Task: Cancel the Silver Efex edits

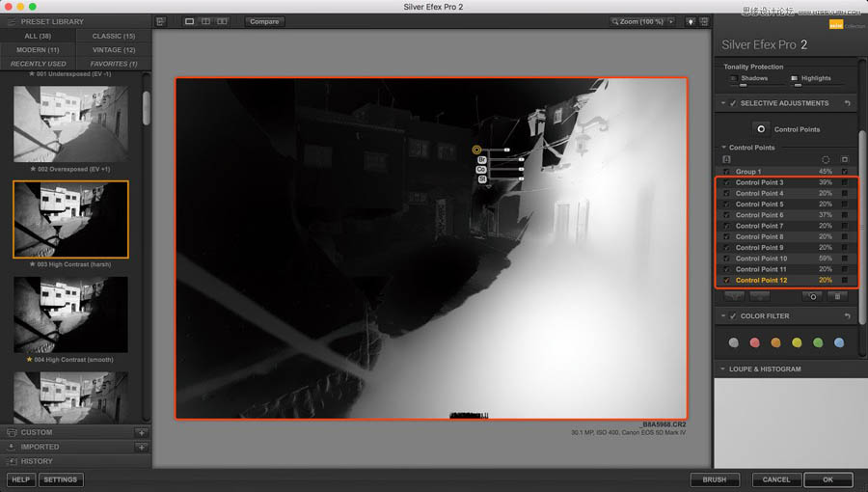Action: pyautogui.click(x=776, y=479)
